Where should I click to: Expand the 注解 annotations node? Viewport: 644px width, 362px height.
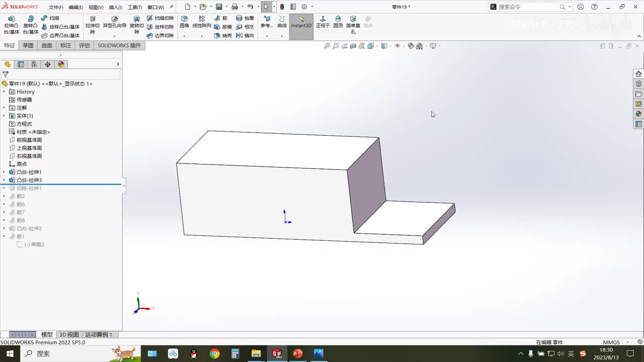[x=4, y=108]
